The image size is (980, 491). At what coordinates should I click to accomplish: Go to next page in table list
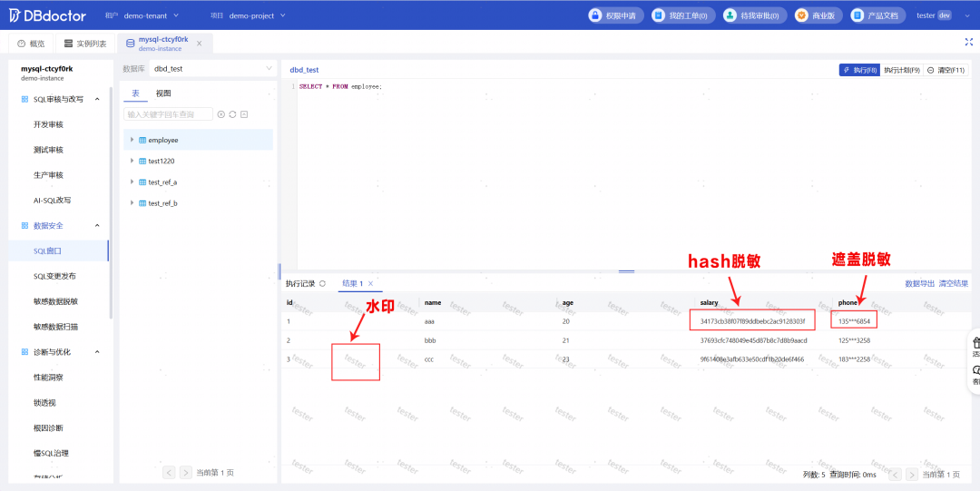pos(186,473)
